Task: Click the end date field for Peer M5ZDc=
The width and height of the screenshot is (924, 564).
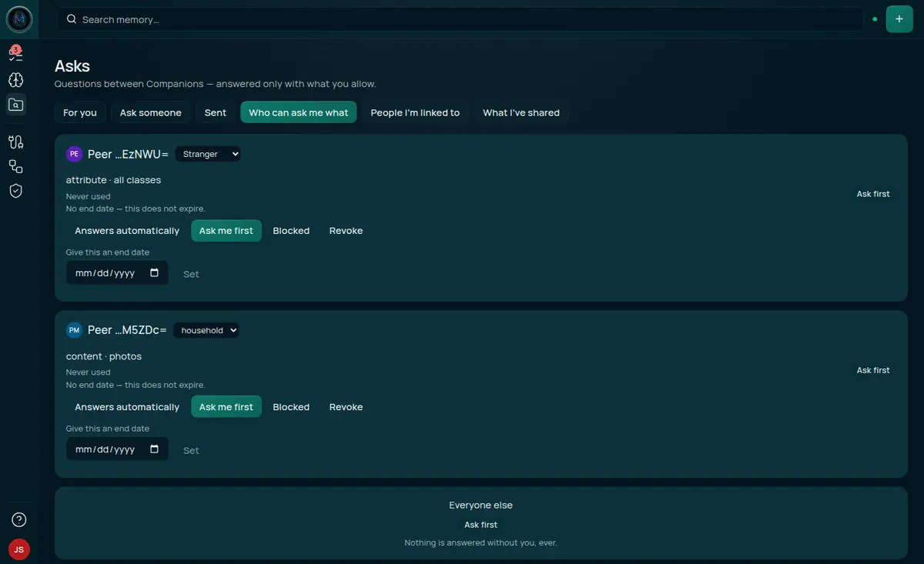Action: click(117, 449)
